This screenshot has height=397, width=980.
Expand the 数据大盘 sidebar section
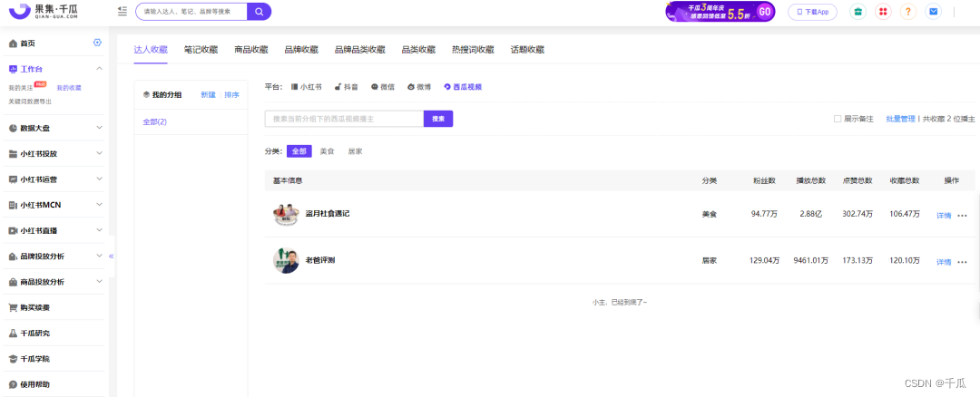(100, 127)
